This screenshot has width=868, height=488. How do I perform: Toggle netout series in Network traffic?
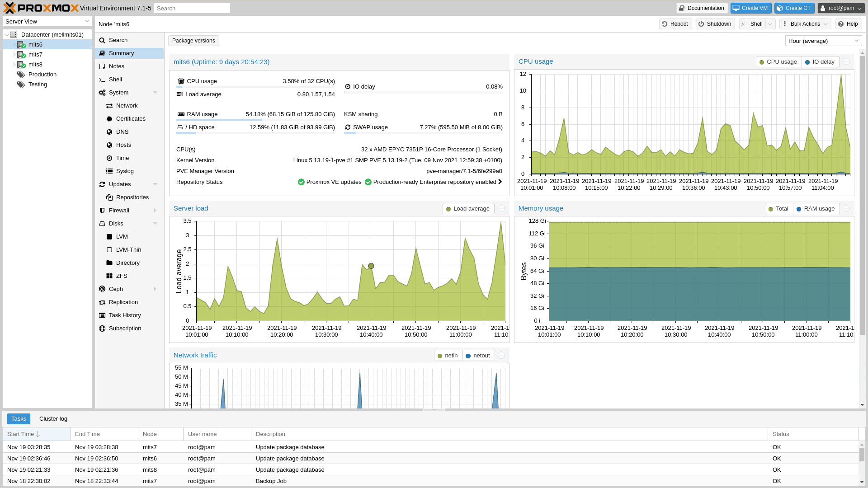(478, 356)
